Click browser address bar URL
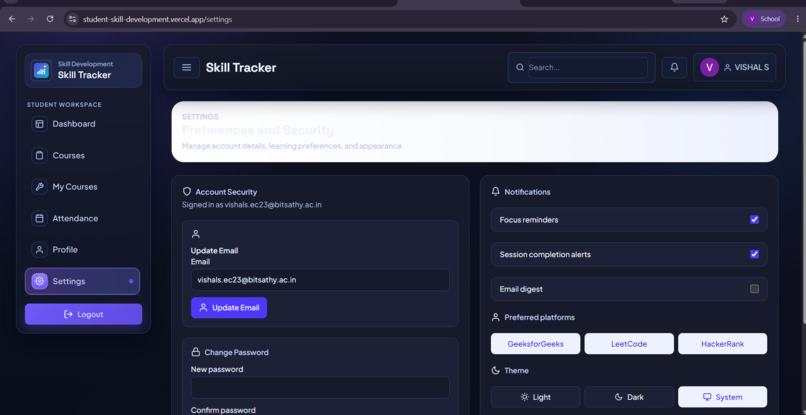806x415 pixels. [157, 19]
